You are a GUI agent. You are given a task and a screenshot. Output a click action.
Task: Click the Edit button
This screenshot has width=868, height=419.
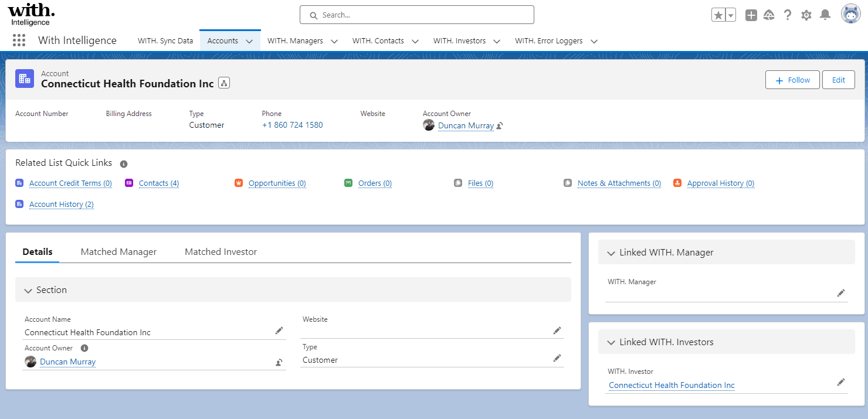(x=839, y=80)
